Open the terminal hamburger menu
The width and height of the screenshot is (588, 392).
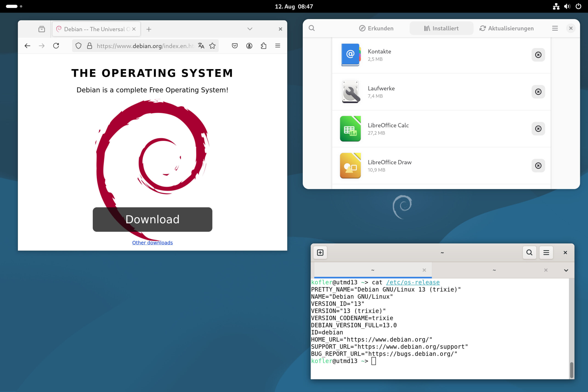point(546,253)
